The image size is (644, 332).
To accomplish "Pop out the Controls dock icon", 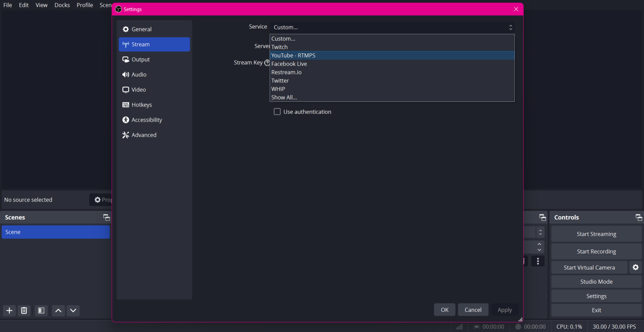I will 639,217.
